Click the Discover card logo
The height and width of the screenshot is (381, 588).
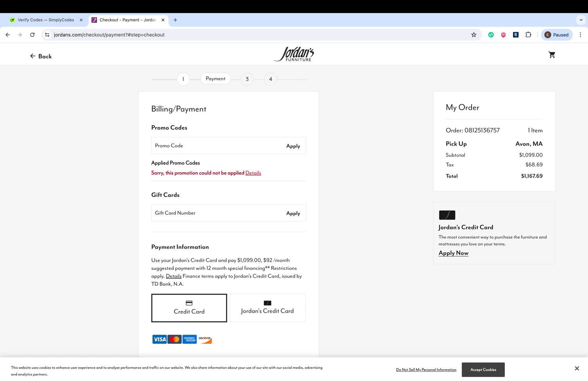[205, 339]
